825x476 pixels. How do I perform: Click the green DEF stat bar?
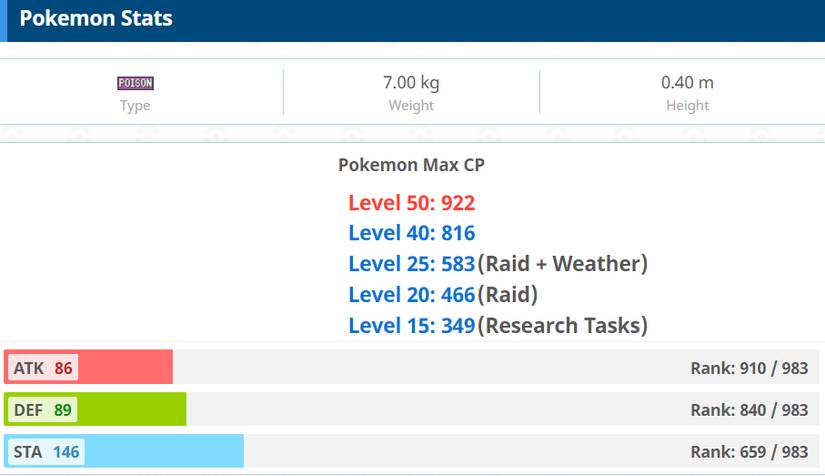click(x=95, y=409)
